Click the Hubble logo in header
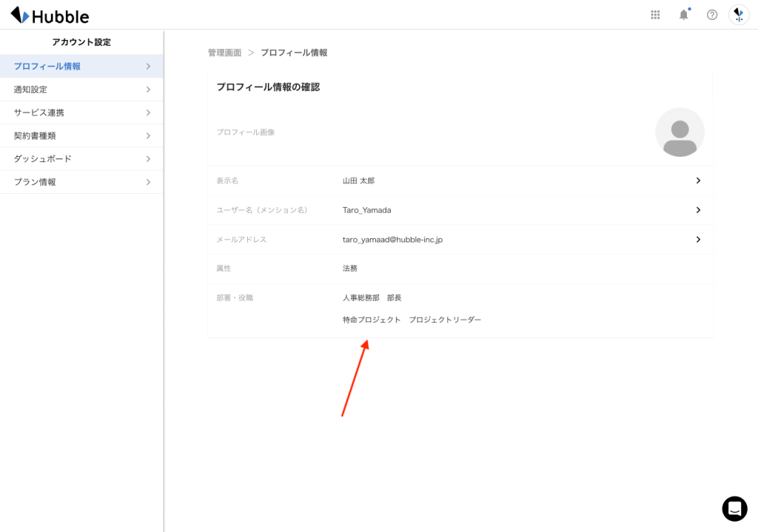Screen dimensions: 758x532 pyautogui.click(x=50, y=16)
